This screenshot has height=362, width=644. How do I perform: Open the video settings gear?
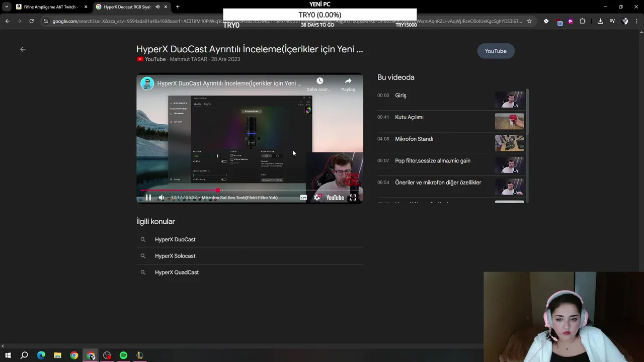tap(317, 198)
